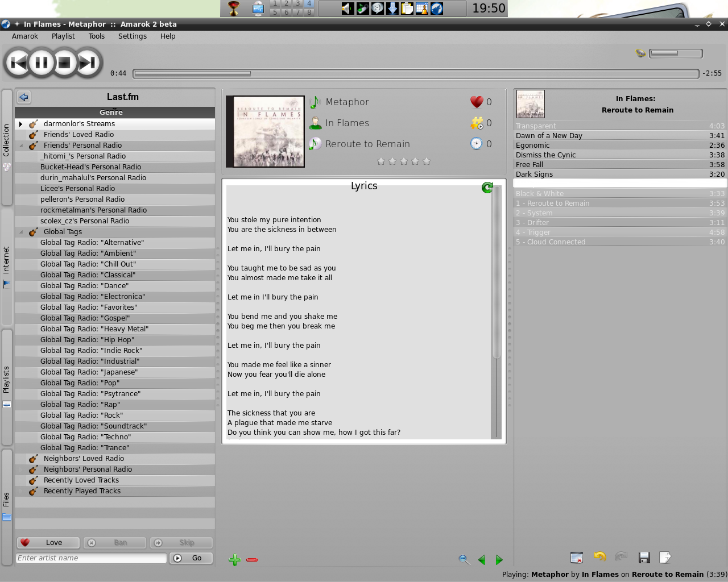Select Dawn of a New Day track
Screen dimensions: 728x582
click(620, 136)
